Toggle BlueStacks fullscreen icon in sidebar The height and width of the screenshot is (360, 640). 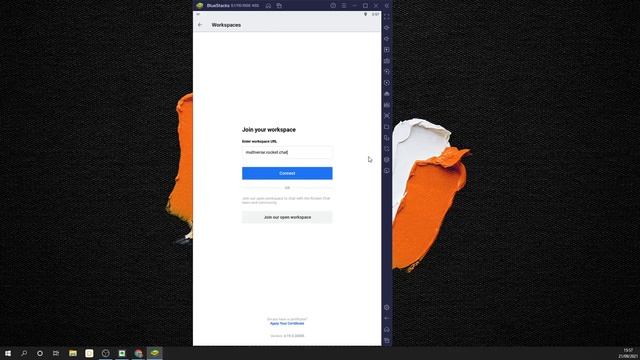click(387, 17)
